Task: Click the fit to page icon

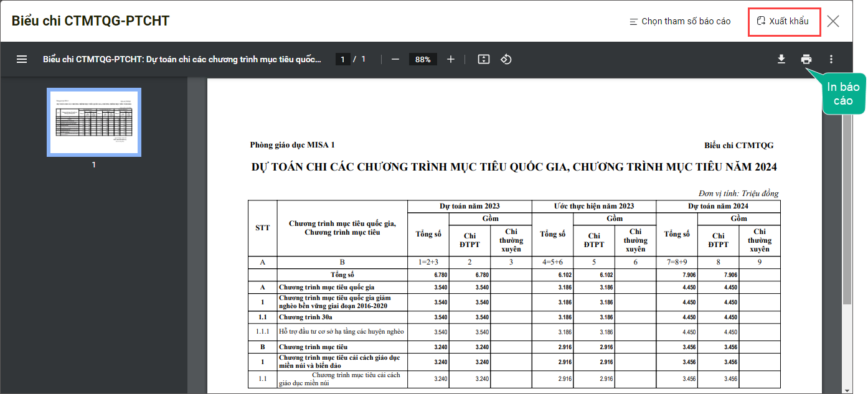Action: coord(484,59)
